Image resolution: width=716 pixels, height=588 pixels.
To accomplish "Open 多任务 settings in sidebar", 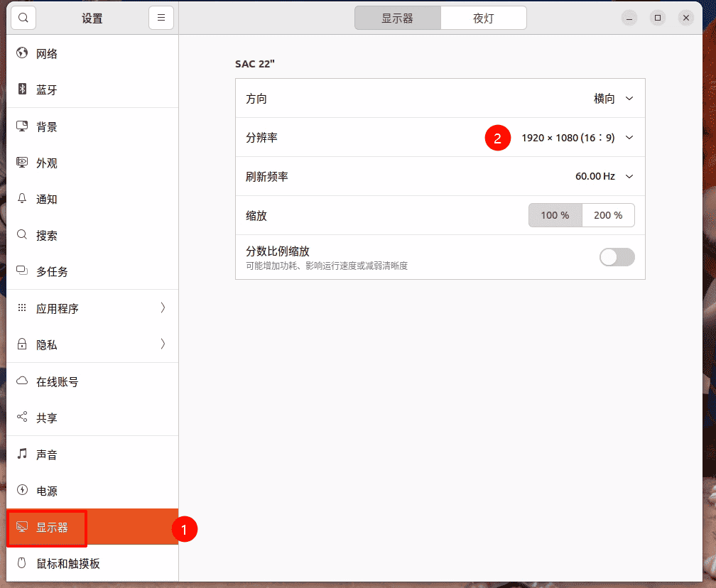I will 92,271.
